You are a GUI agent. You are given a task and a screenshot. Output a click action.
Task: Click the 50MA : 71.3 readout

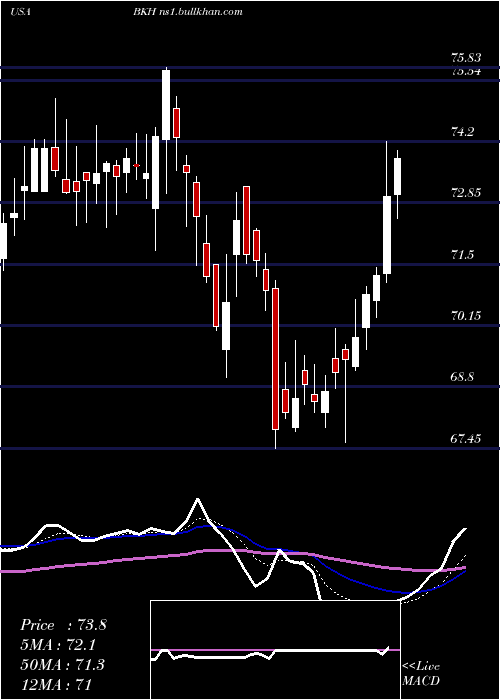click(x=63, y=664)
